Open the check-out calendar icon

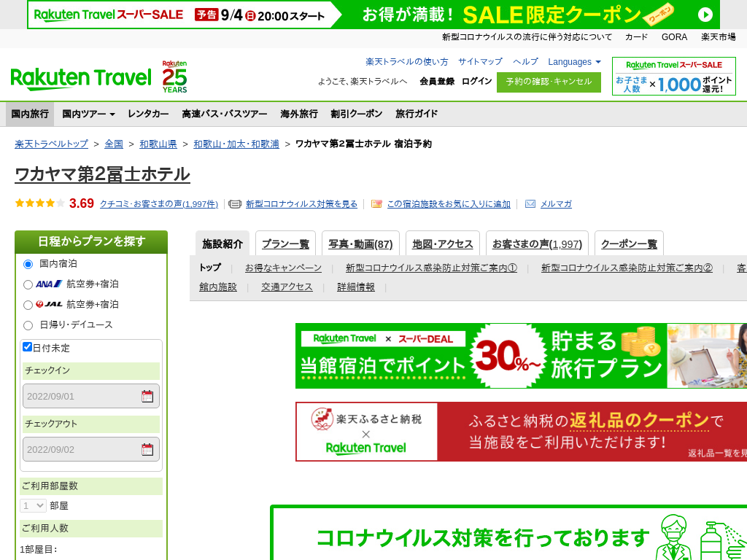[147, 449]
